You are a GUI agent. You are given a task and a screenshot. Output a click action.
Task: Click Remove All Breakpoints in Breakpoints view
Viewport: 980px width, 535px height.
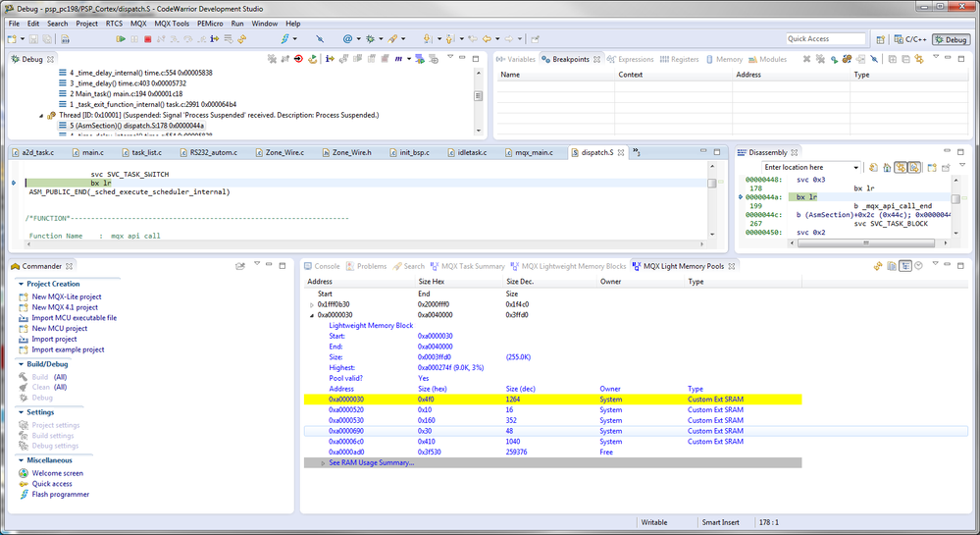pyautogui.click(x=820, y=59)
